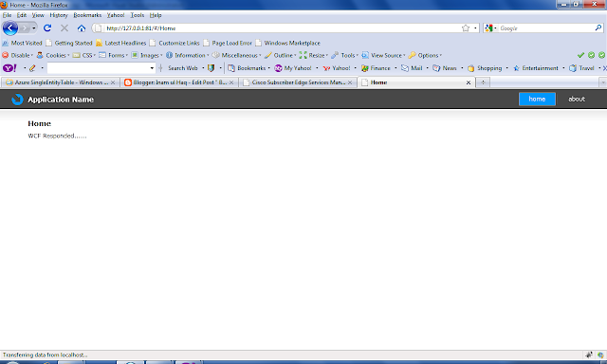Expand the CSS developer menu
This screenshot has width=607, height=364.
[x=84, y=55]
